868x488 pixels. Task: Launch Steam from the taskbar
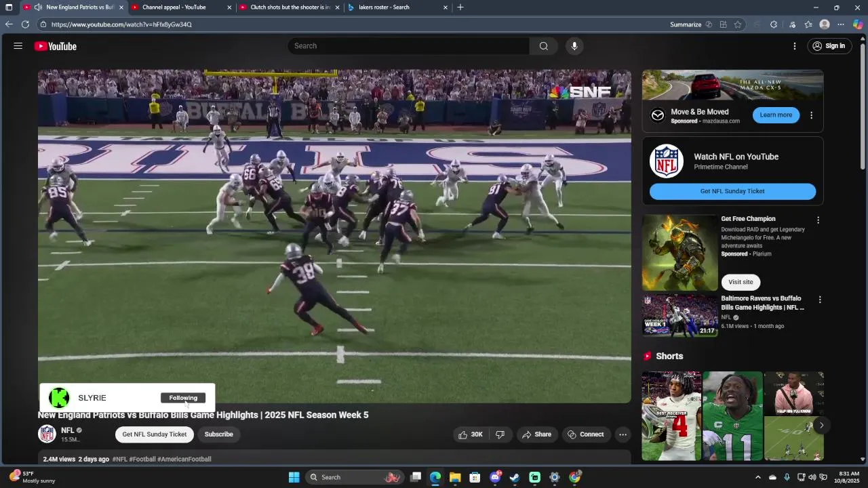point(515,477)
